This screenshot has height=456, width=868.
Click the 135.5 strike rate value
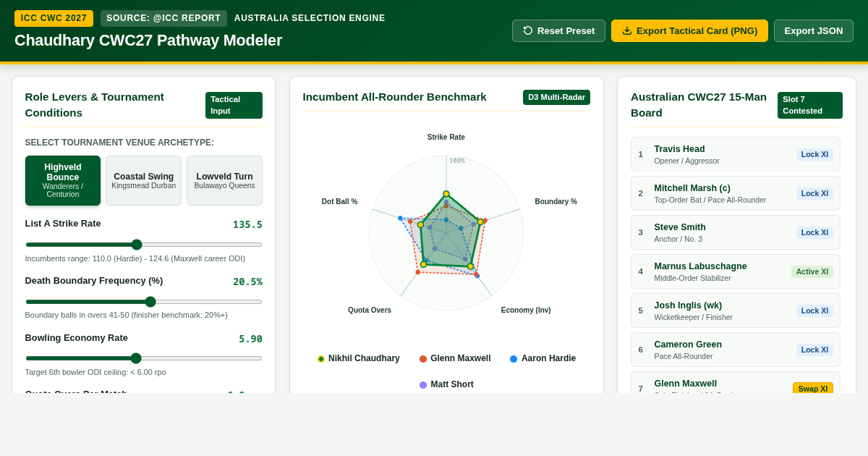tap(247, 224)
